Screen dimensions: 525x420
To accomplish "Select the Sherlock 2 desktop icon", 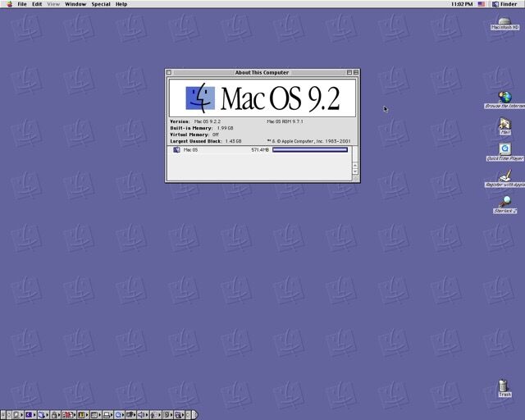I will coord(505,204).
